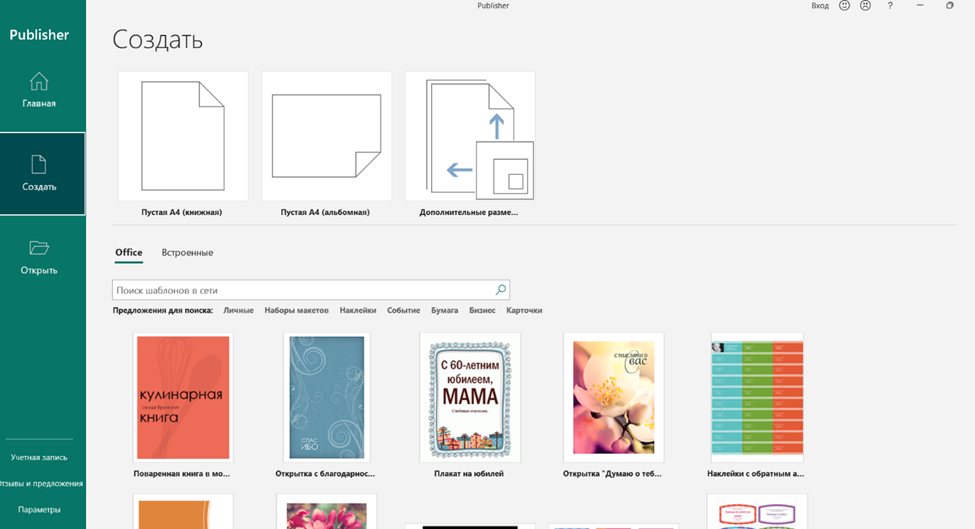Click the Пустая A4 (книжная) caption
Viewport: 975px width, 529px height.
click(x=182, y=212)
